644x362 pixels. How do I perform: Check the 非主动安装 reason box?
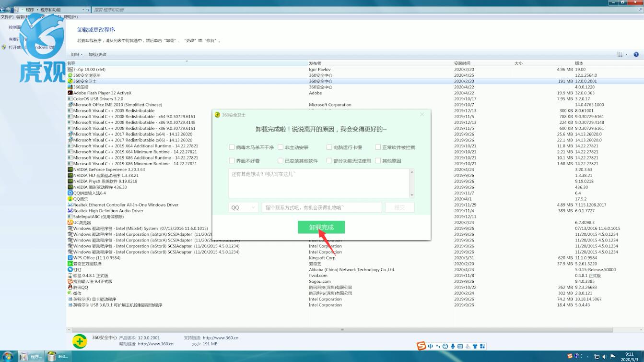point(281,147)
